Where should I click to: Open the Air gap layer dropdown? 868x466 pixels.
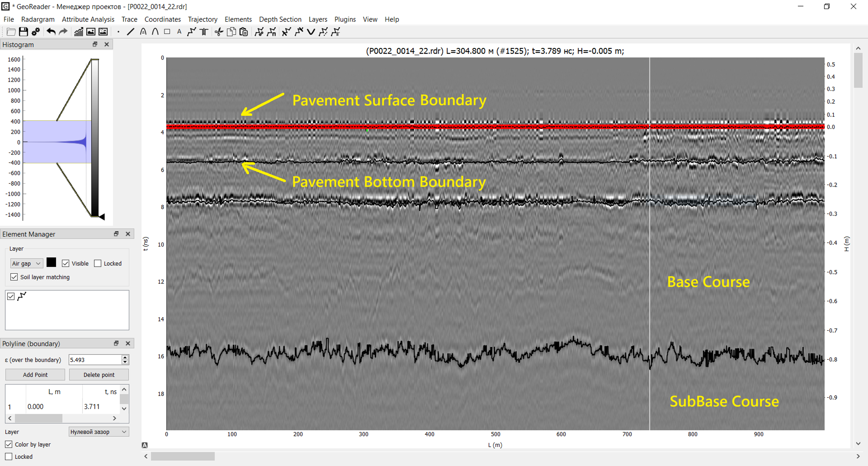coord(26,263)
